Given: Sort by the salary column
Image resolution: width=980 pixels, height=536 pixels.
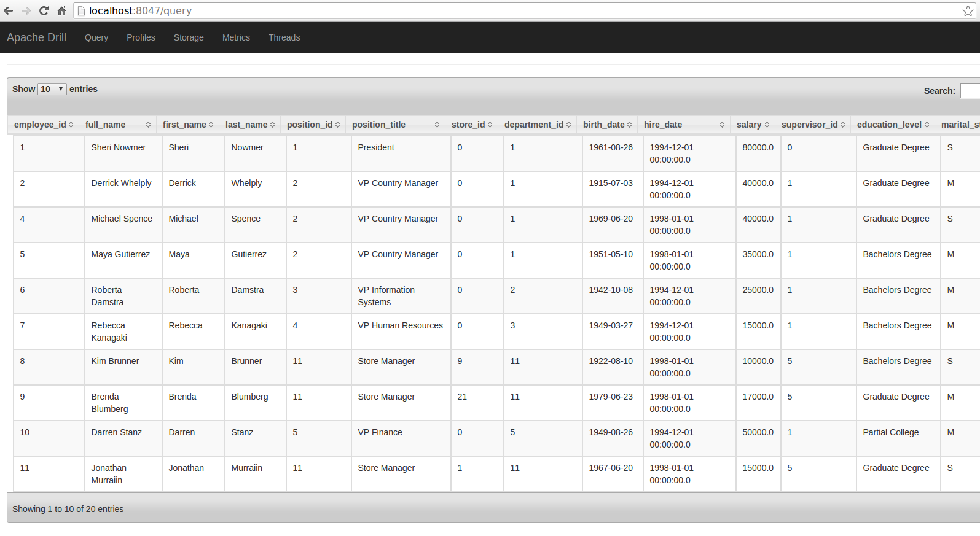Looking at the screenshot, I should tap(752, 125).
